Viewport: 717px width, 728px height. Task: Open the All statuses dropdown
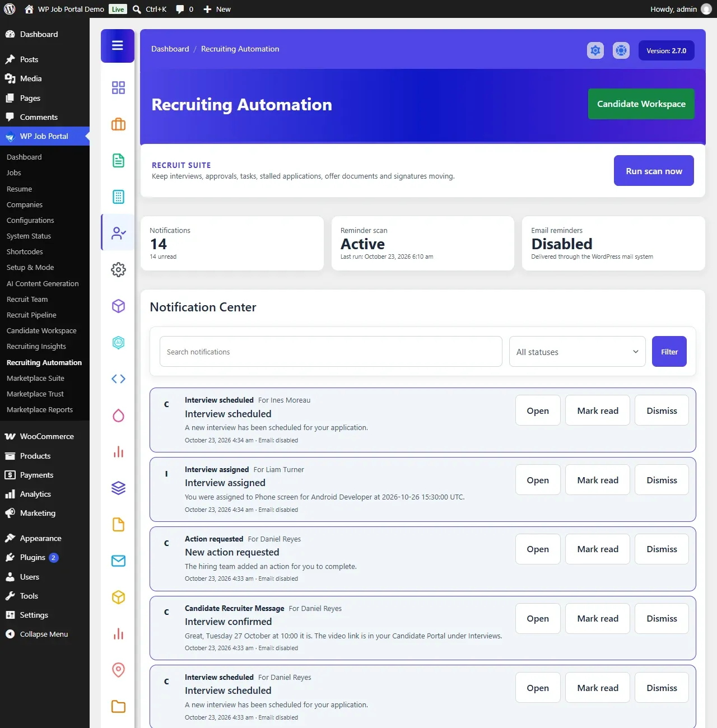(x=578, y=352)
